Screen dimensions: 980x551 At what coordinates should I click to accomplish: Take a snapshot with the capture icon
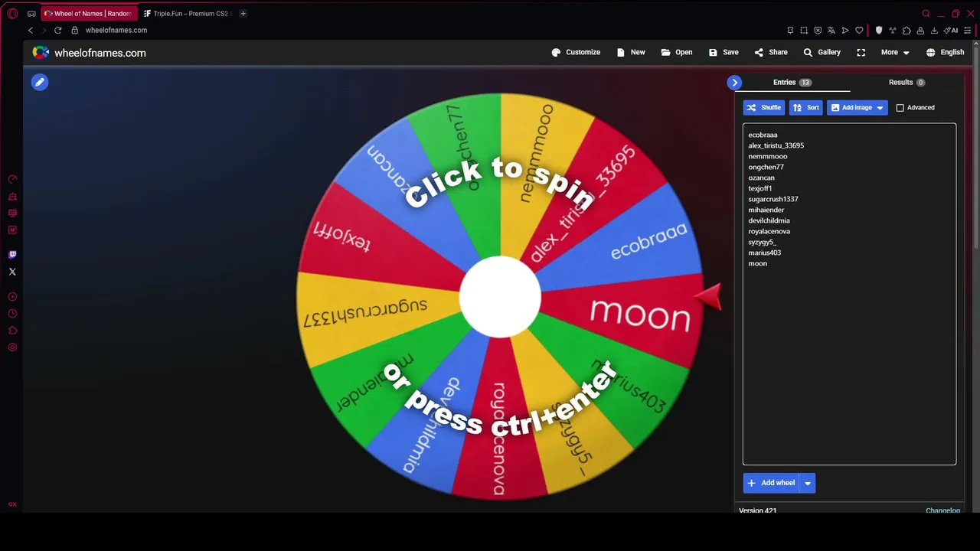[x=804, y=30]
